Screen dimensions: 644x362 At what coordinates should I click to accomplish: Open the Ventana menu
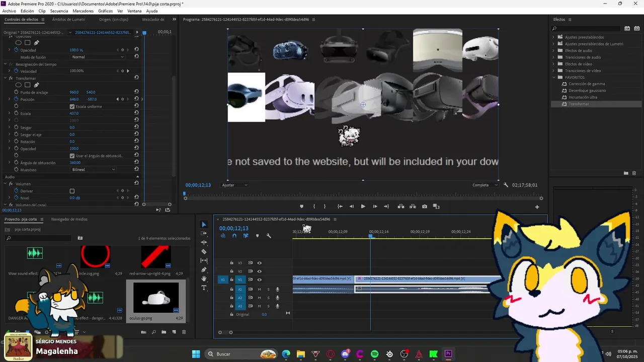pyautogui.click(x=134, y=11)
